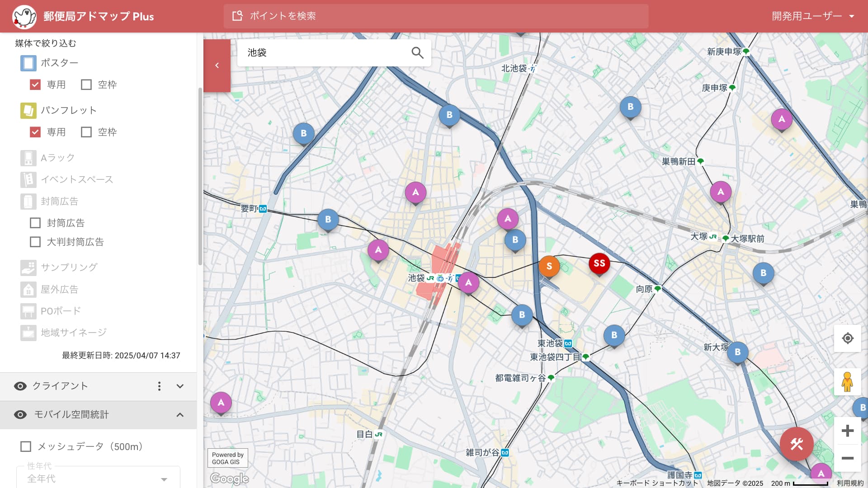Check メッシュデータ（500m）checkbox
Screen dimensions: 868x488
26,446
